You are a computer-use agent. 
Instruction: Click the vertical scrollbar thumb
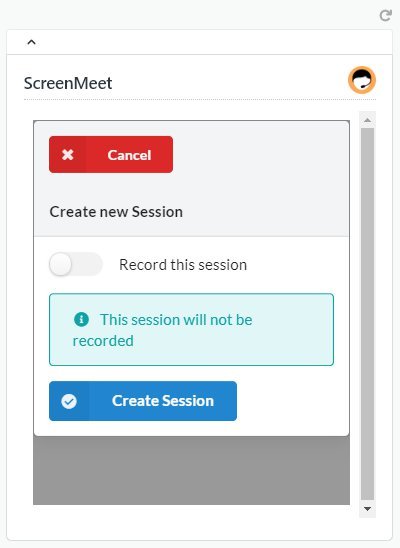click(x=367, y=314)
